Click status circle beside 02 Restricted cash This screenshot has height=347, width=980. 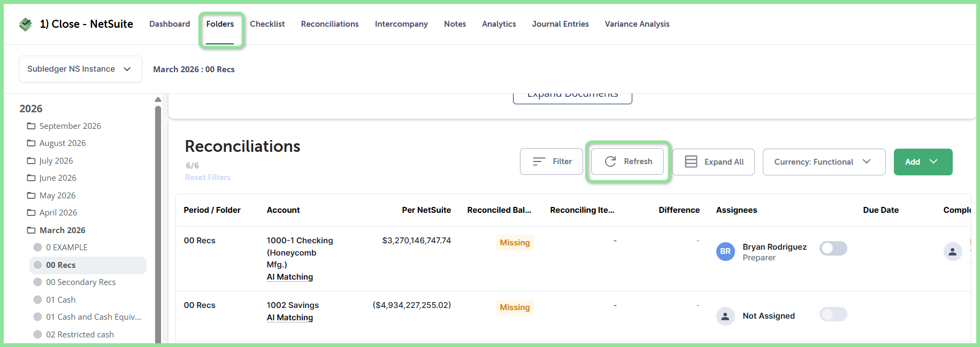tap(37, 335)
